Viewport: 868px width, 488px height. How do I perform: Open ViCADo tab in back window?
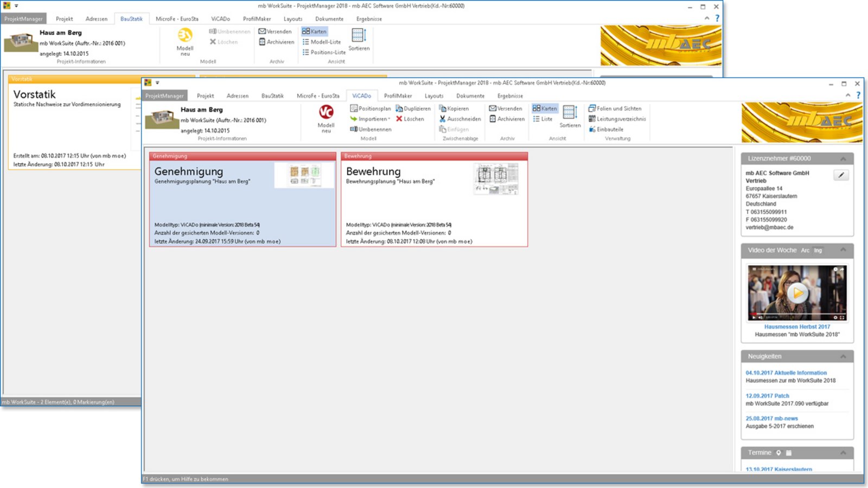click(220, 18)
